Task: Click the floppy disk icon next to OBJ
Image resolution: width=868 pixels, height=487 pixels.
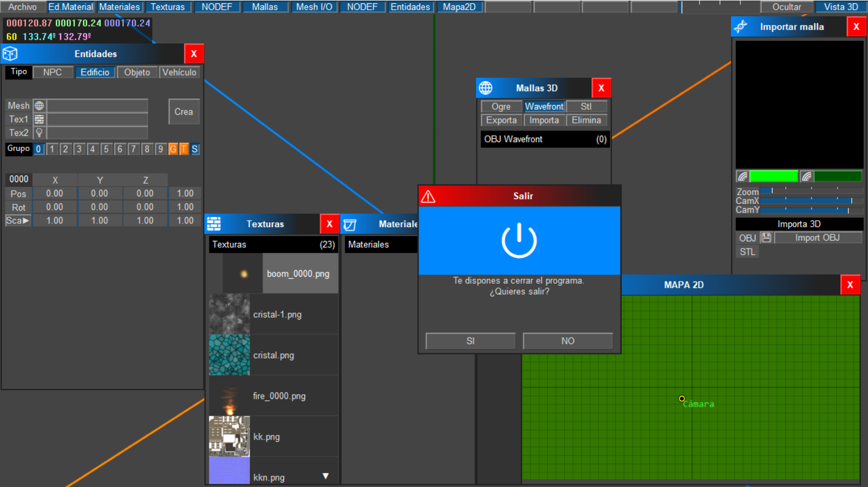Action: point(766,238)
